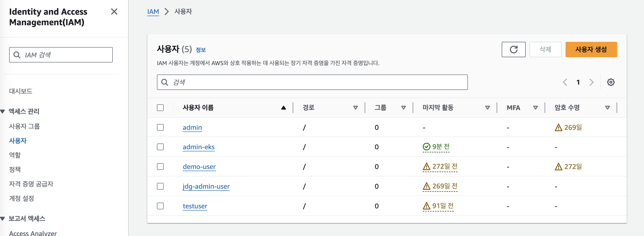Open 정책 in sidebar

(x=15, y=170)
